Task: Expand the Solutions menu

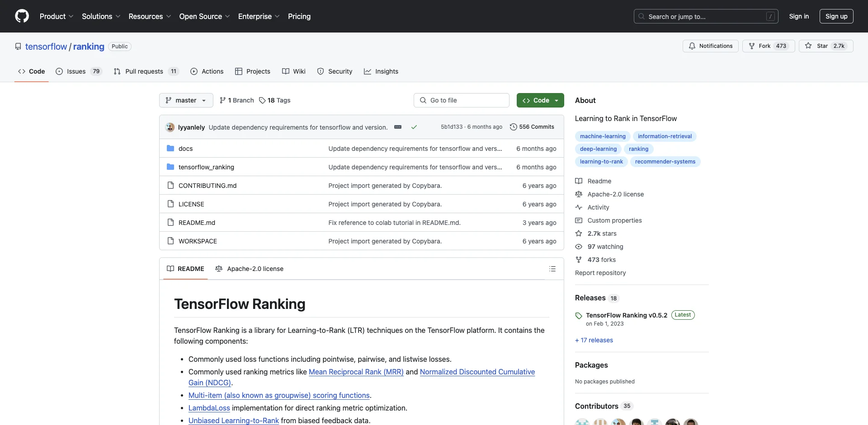Action: (x=101, y=16)
